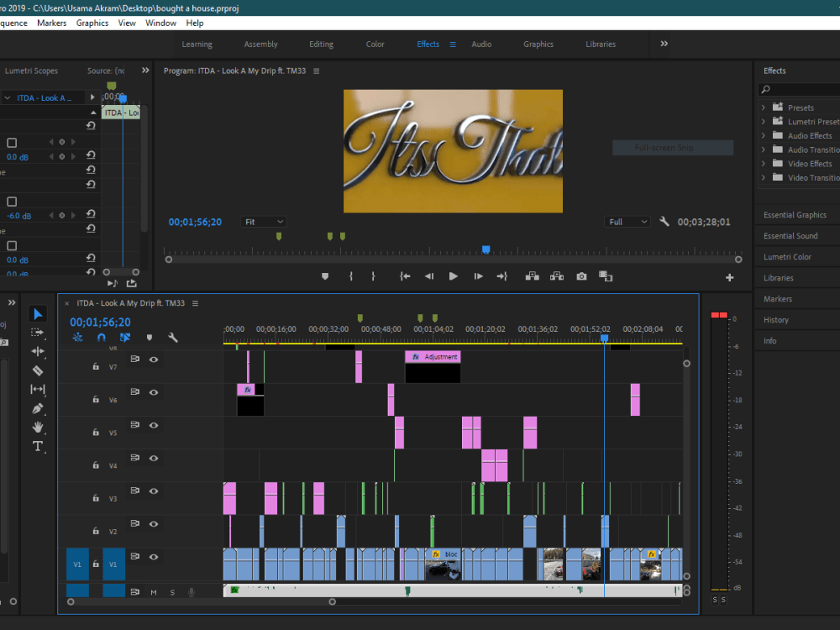Screen dimensions: 840x630
Task: Open Program monitor settings wrench
Action: tap(664, 221)
